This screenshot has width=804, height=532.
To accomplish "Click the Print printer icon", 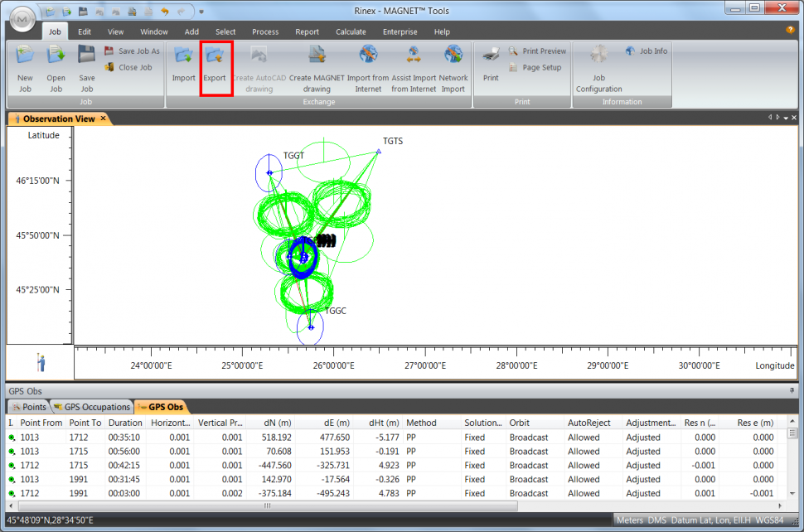I will (x=491, y=55).
